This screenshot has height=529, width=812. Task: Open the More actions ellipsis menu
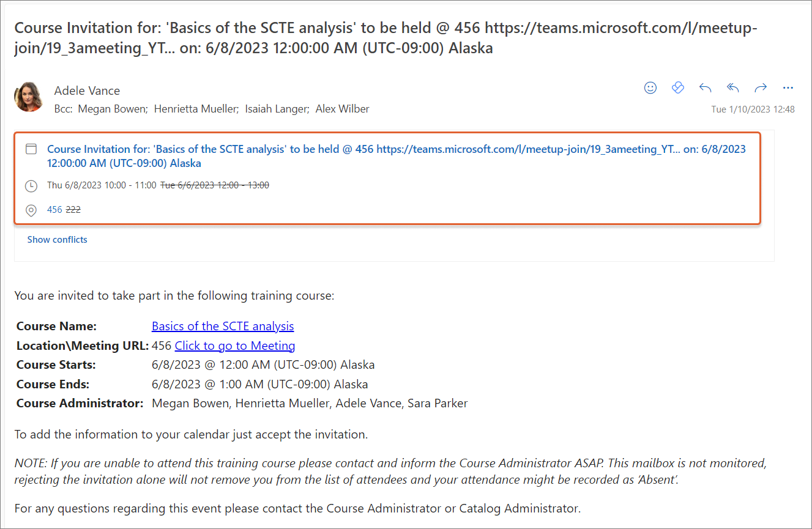pyautogui.click(x=788, y=88)
